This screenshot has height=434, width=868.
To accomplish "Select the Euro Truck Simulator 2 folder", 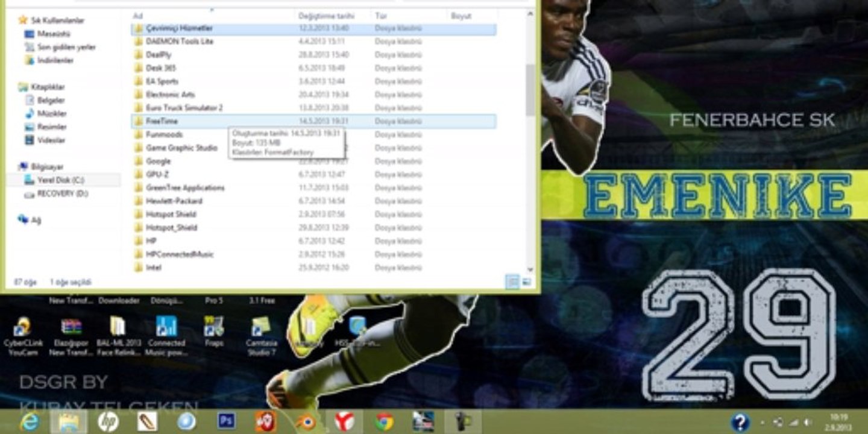I will tap(313, 108).
